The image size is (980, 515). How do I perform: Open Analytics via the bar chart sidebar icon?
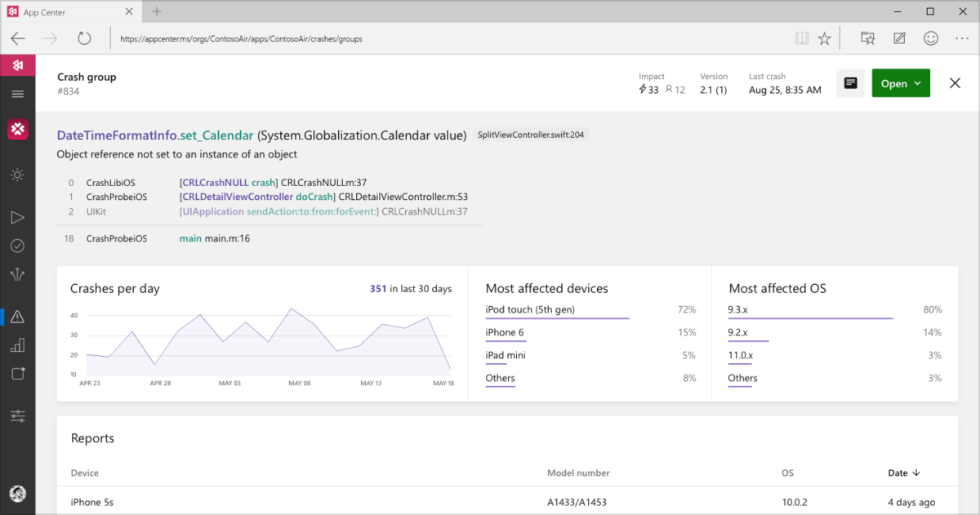tap(17, 345)
